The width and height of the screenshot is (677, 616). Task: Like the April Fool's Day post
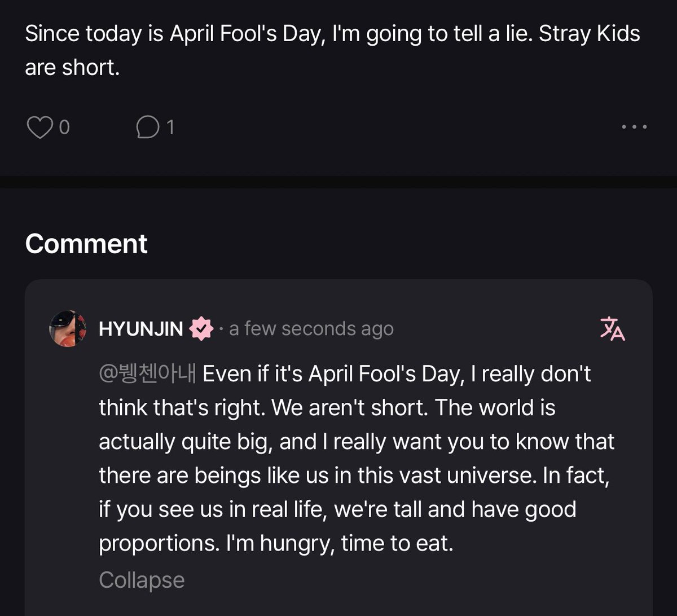(39, 127)
